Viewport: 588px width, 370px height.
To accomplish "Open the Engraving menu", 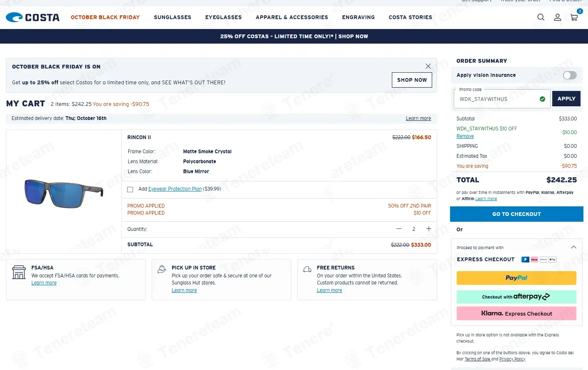I will click(x=358, y=17).
